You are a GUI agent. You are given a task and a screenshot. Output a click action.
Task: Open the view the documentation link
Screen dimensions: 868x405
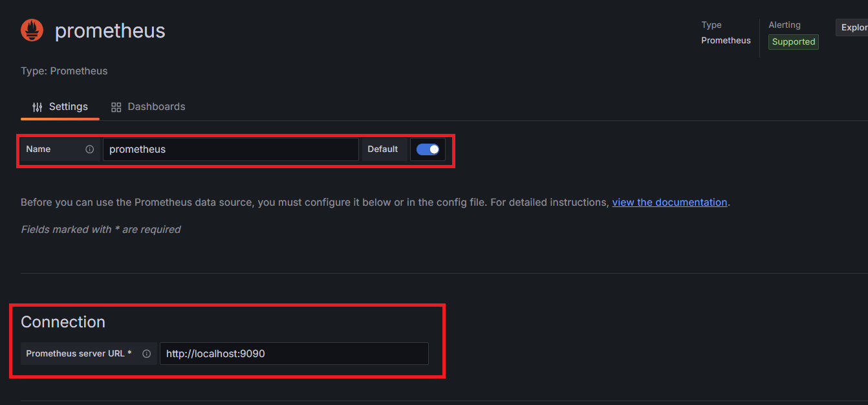click(669, 202)
